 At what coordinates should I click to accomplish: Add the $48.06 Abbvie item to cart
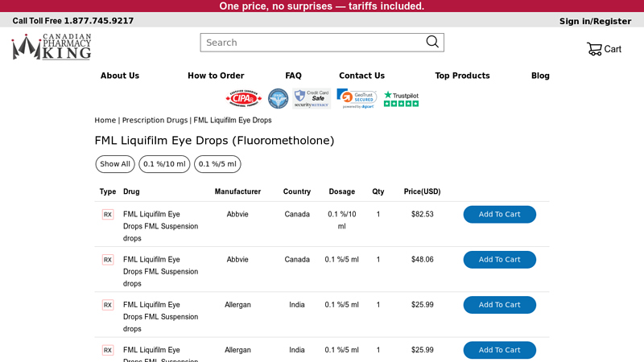[x=499, y=259]
